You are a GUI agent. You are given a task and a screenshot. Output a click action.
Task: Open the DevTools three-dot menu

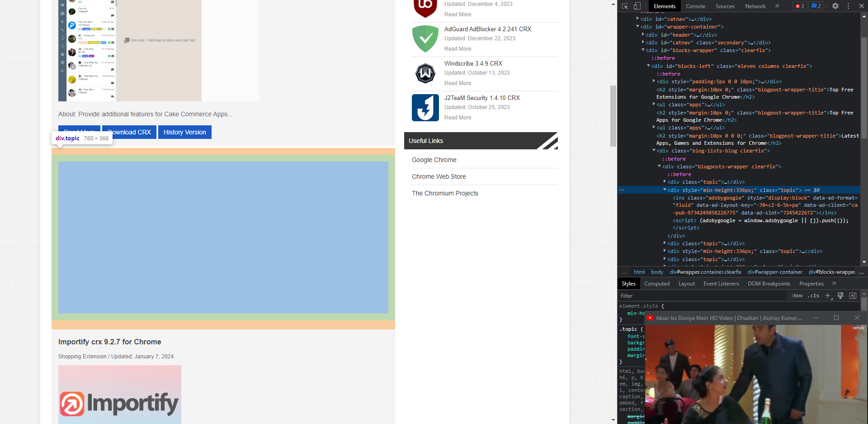848,6
